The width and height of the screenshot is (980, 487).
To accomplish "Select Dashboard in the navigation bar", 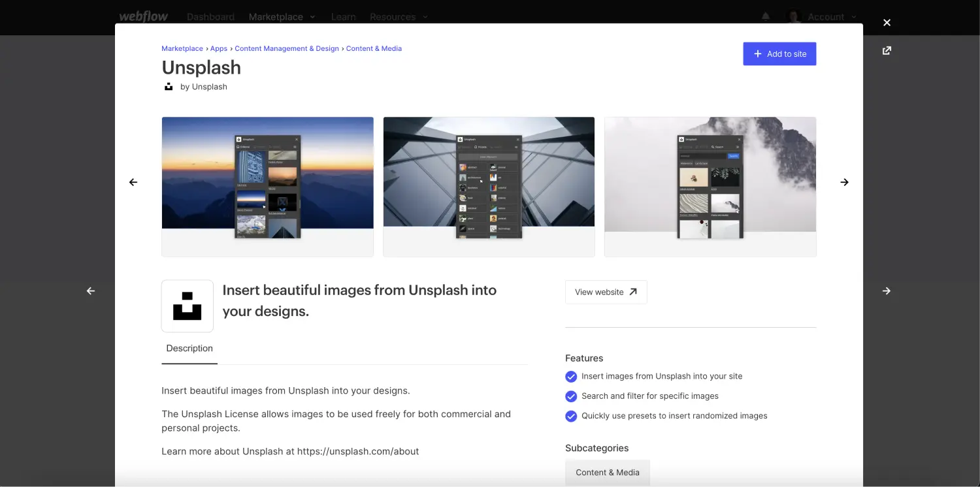I will pyautogui.click(x=210, y=16).
